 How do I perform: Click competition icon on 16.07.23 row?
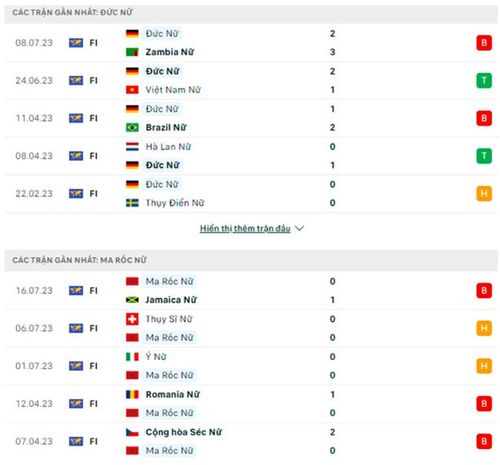tap(76, 291)
